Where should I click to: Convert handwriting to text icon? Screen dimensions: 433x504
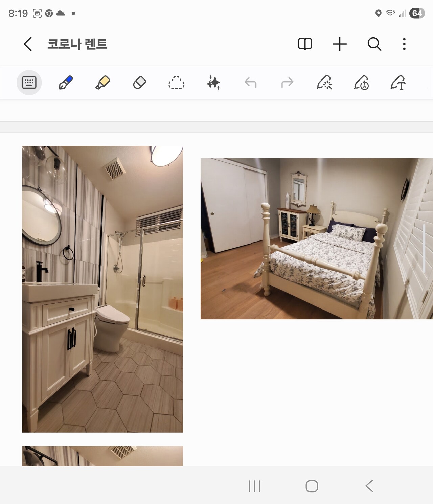(398, 83)
